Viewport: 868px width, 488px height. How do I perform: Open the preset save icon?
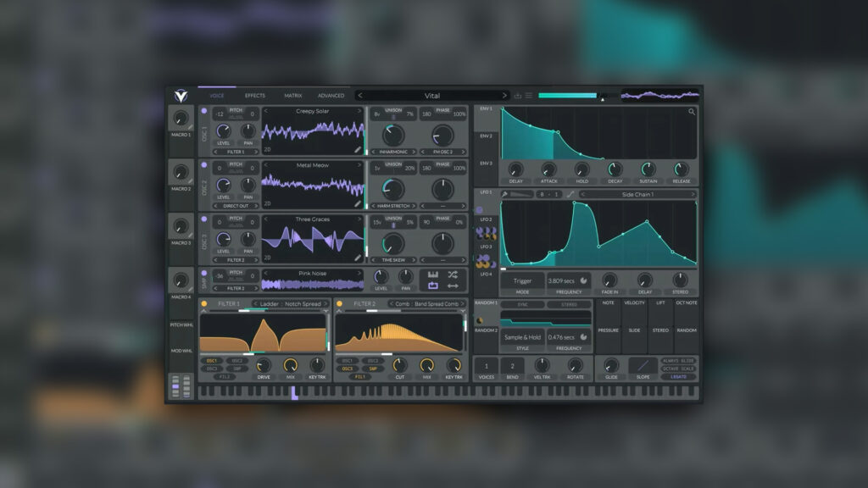click(518, 96)
